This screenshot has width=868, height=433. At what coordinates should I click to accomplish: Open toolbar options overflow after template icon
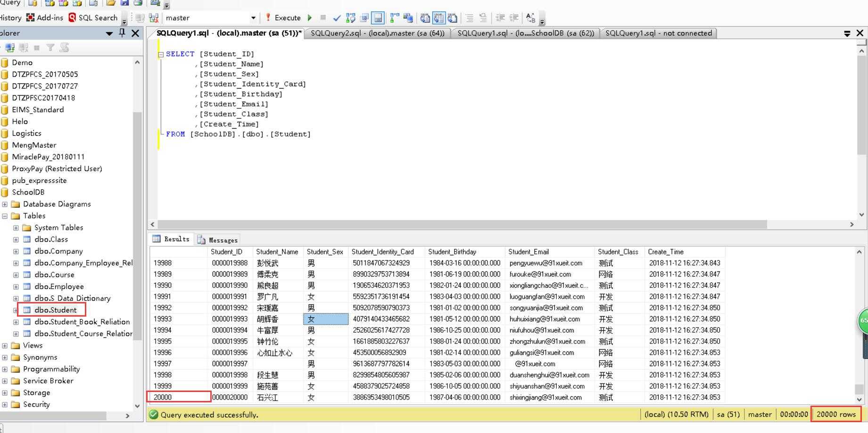pos(542,20)
